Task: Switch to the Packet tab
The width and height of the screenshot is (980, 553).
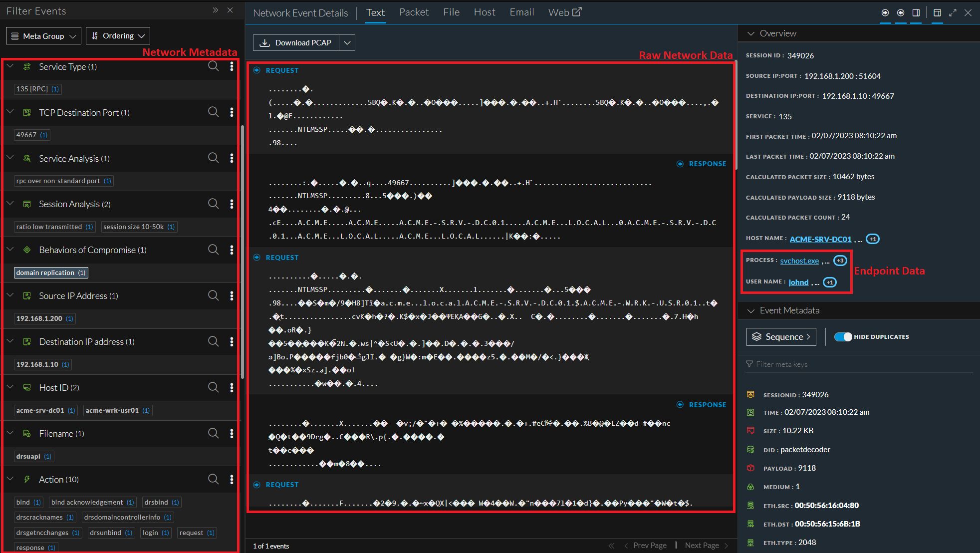Action: click(414, 12)
